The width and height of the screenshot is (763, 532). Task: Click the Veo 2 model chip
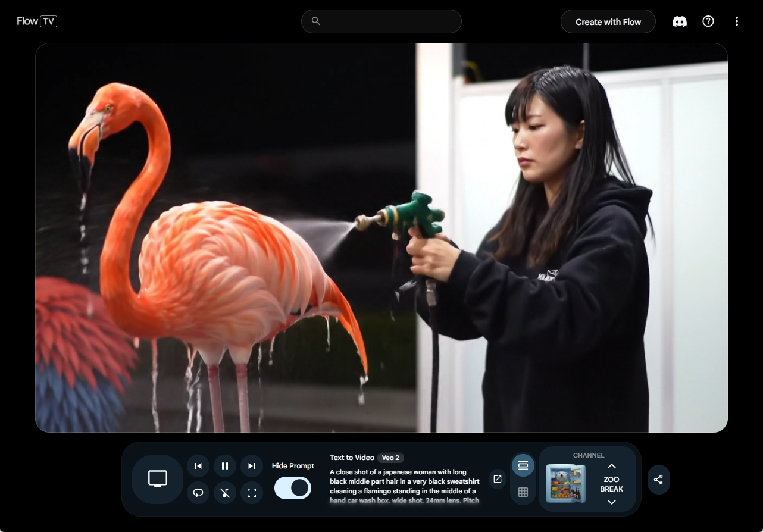[x=390, y=458]
